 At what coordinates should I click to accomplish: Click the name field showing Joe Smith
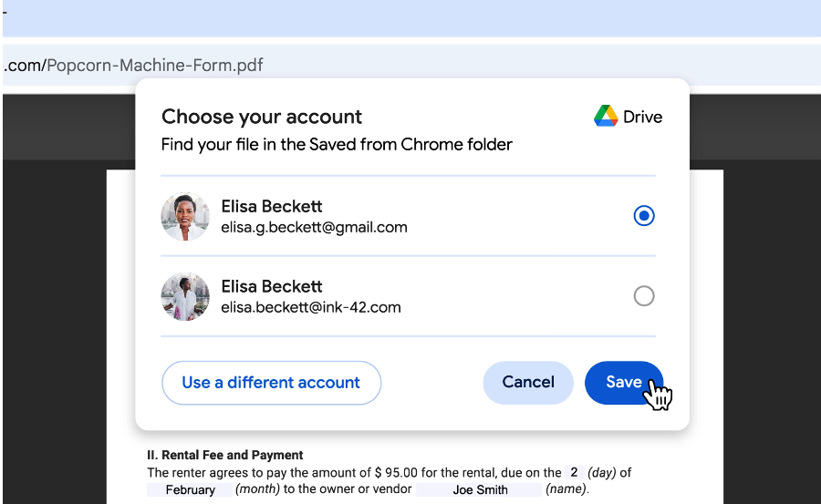click(x=481, y=490)
